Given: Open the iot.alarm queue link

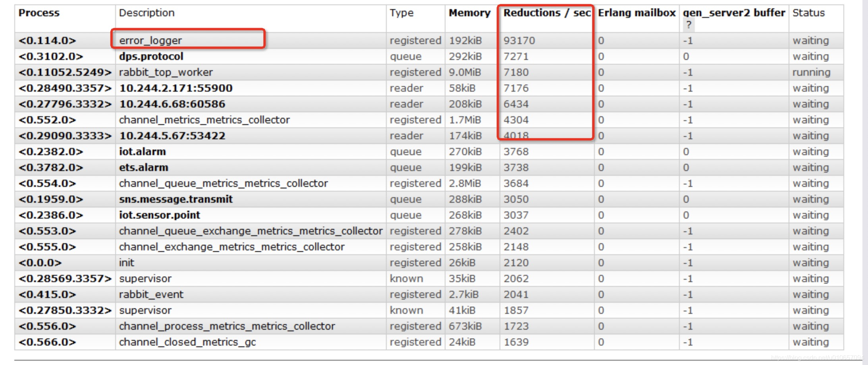Looking at the screenshot, I should (x=143, y=152).
